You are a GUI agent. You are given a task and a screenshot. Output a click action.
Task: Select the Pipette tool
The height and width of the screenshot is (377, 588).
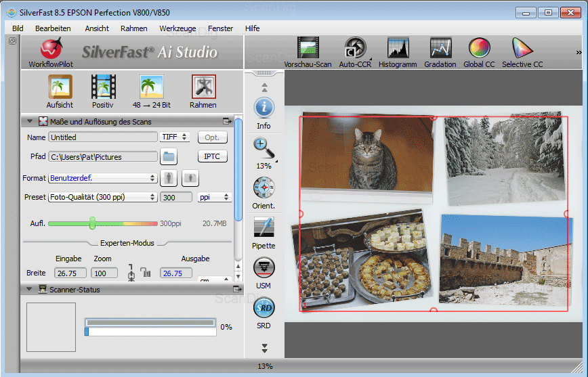coord(264,227)
